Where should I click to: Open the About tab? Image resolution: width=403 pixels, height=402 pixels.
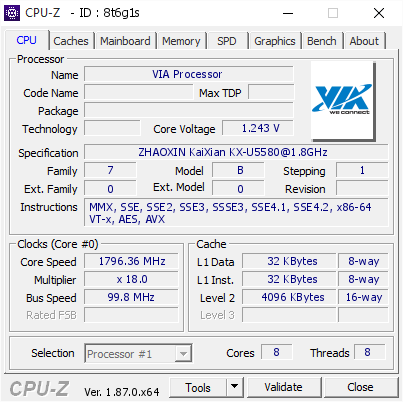pyautogui.click(x=364, y=41)
